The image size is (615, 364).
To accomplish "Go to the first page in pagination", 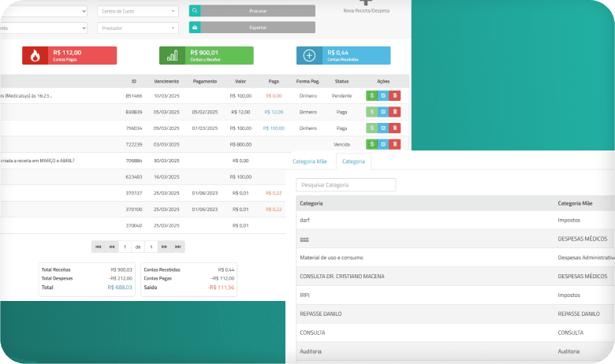I will [x=98, y=247].
